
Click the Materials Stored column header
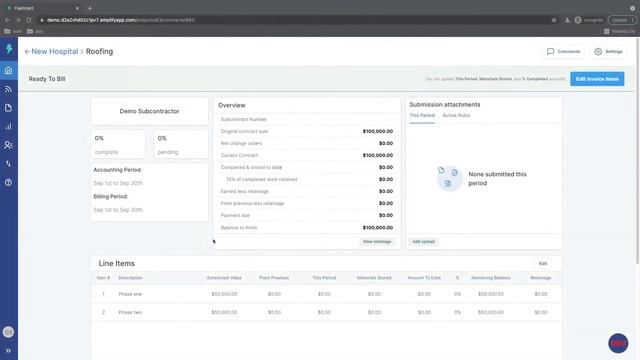point(374,278)
